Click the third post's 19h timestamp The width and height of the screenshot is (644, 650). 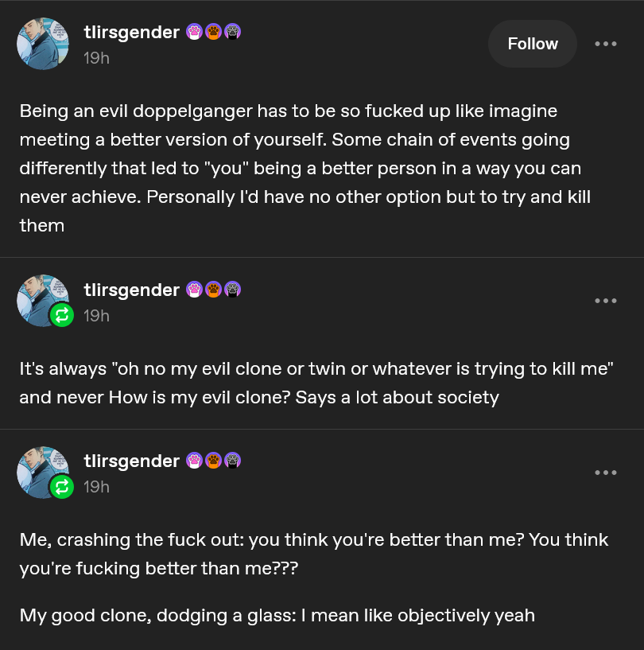[96, 487]
